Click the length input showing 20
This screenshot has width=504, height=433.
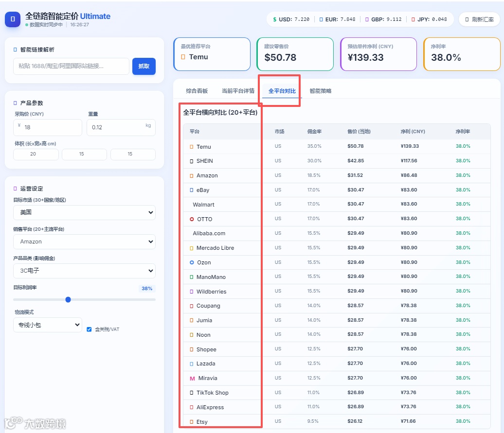click(x=36, y=154)
